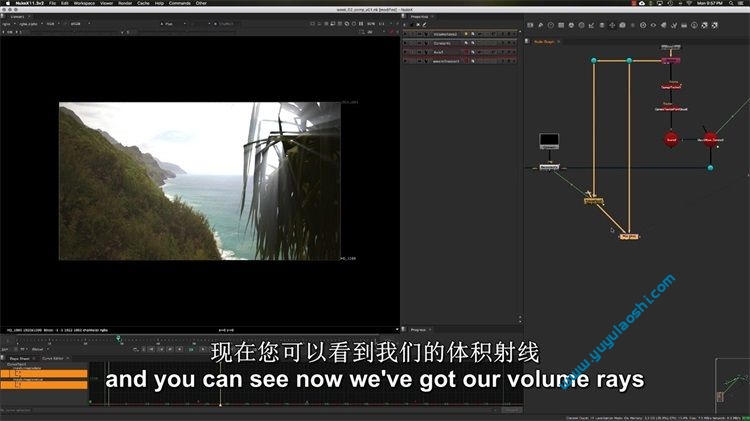Screen dimensions: 750x421
Task: Select the second orange curve row
Action: [44, 385]
